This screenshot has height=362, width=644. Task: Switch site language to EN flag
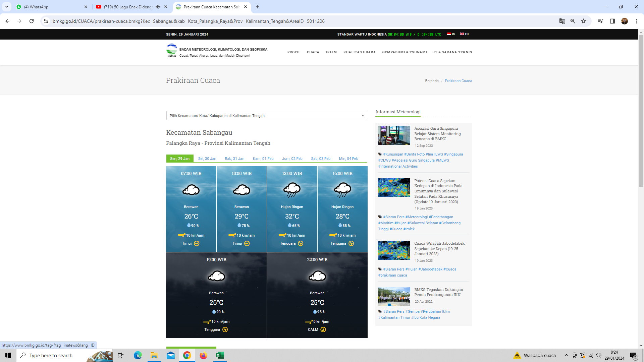pos(464,34)
